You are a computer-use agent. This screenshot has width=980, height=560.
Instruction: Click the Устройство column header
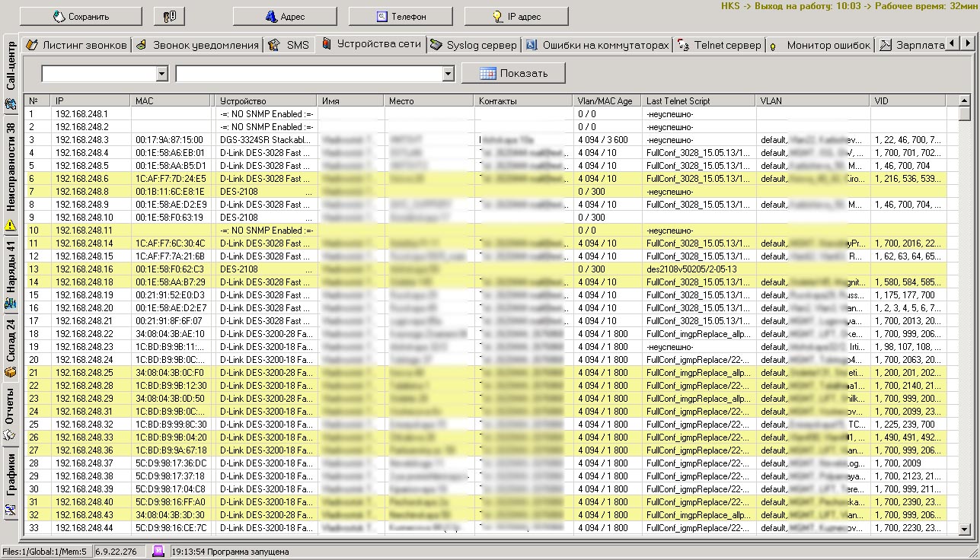[x=267, y=100]
